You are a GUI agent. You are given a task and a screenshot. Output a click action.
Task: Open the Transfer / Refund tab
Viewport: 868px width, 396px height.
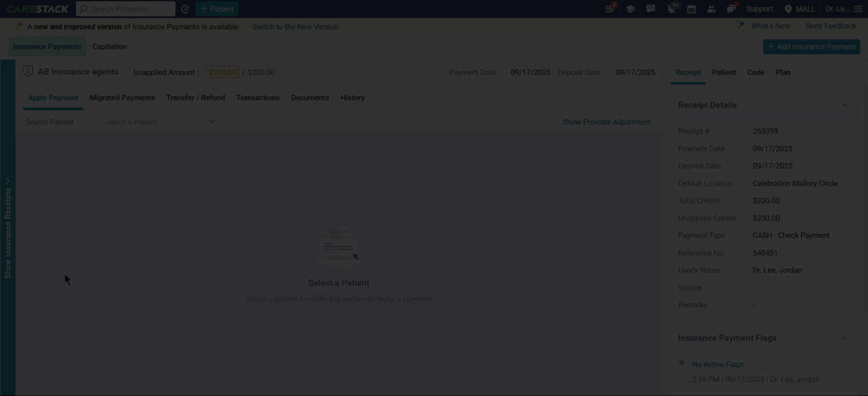195,98
